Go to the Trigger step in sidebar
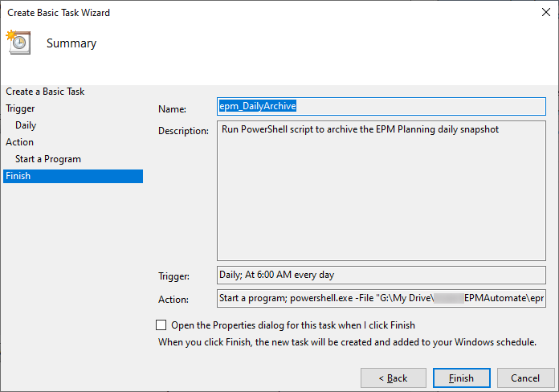Viewport: 559px width, 392px height. [20, 108]
